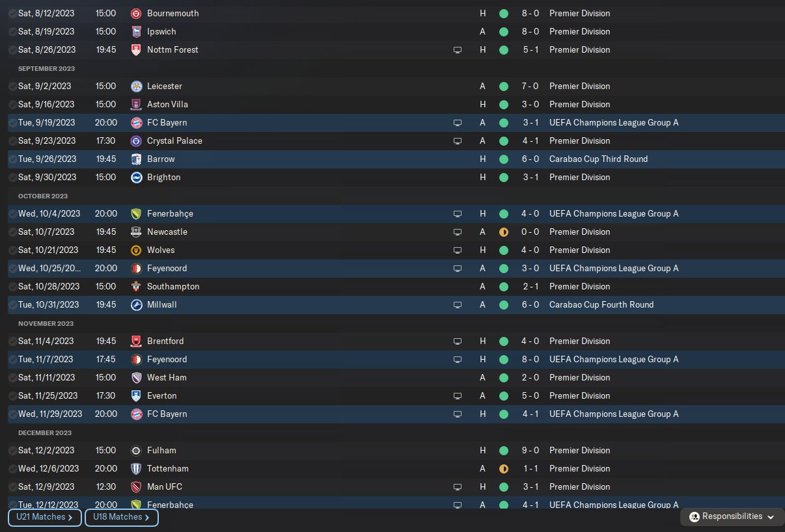Click the Carabao Cup Fourth Round competition
This screenshot has width=785, height=532.
pyautogui.click(x=601, y=304)
